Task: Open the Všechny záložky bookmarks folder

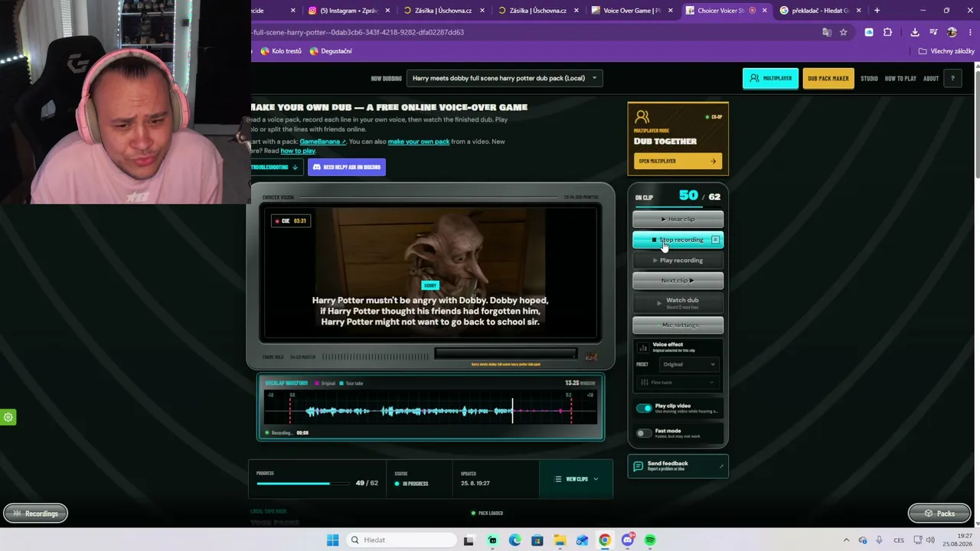Action: [946, 51]
